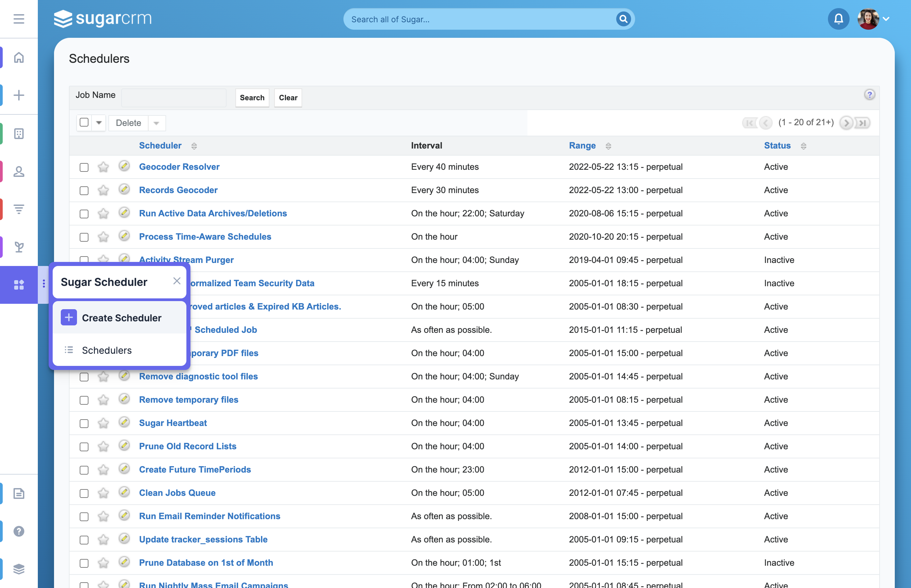
Task: Sort by Scheduler column arrows
Action: pyautogui.click(x=194, y=146)
